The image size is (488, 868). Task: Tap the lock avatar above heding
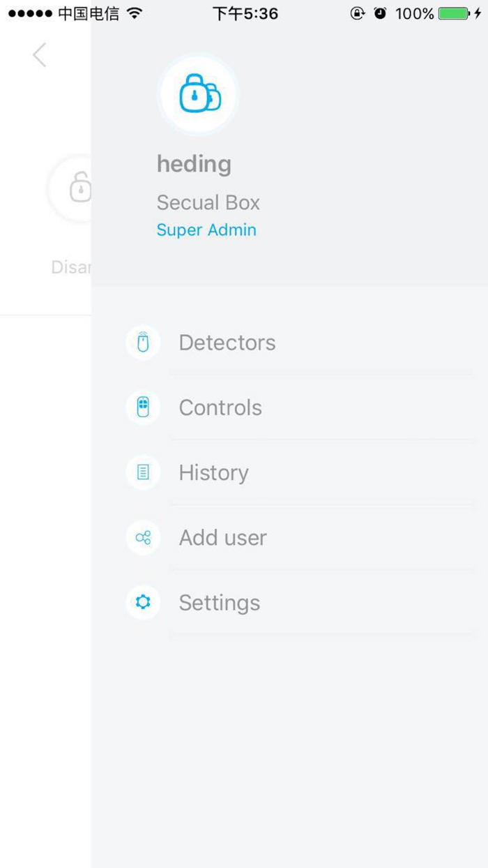tap(199, 94)
